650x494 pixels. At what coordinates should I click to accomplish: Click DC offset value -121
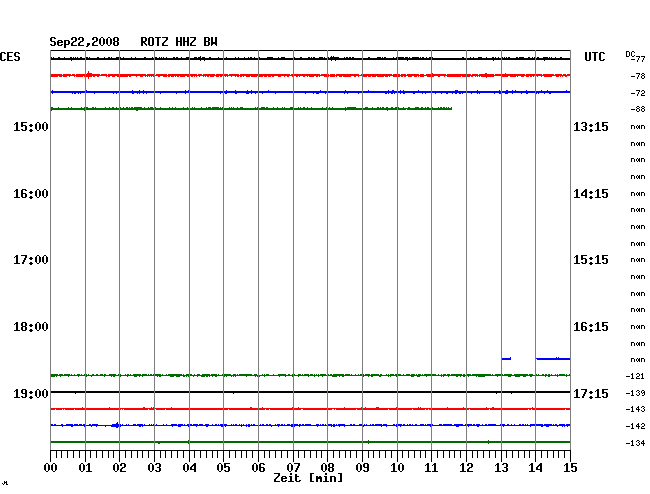click(x=635, y=376)
